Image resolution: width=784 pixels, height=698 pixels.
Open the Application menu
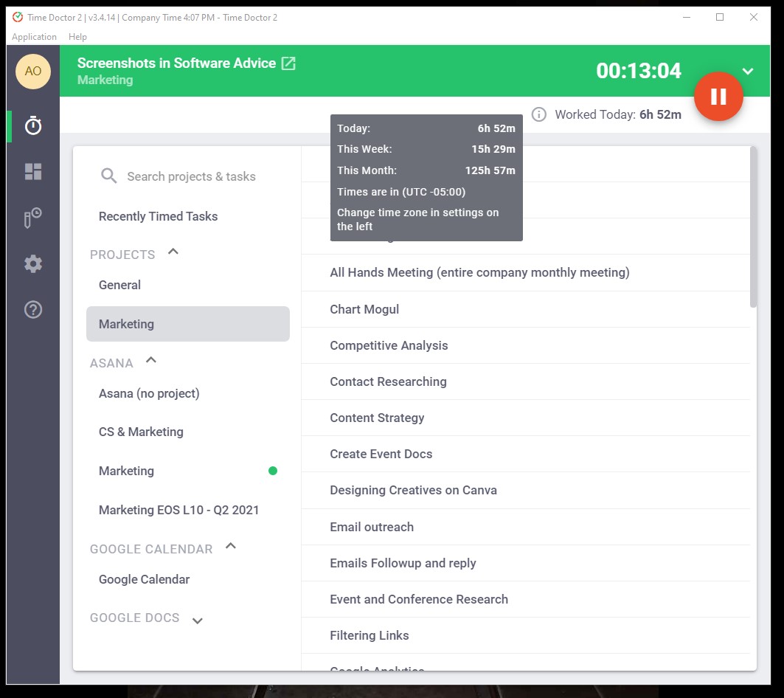(x=34, y=37)
